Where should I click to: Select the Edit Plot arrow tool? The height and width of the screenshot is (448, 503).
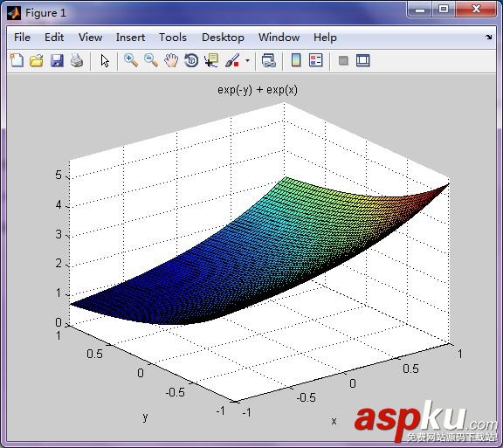(105, 60)
